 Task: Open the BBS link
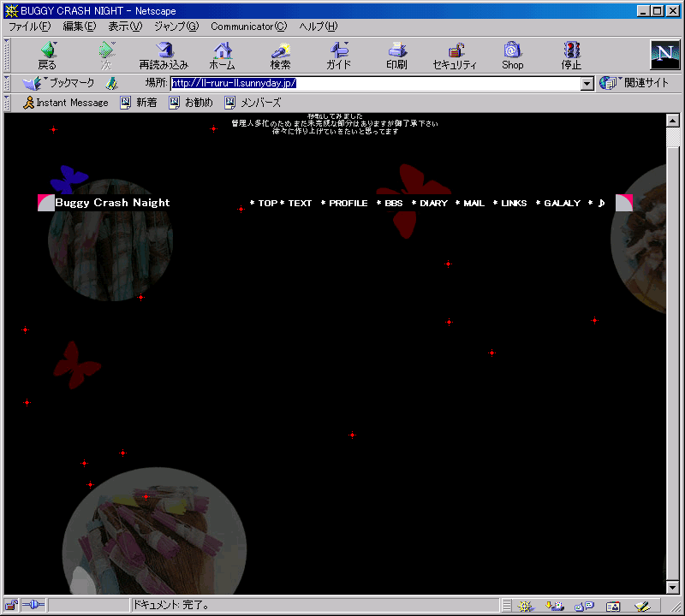click(394, 203)
